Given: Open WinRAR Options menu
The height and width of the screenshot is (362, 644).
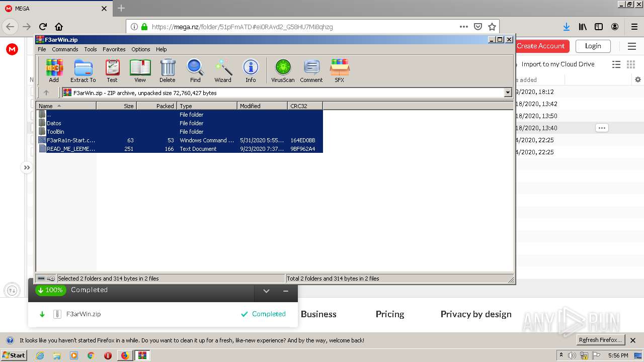Looking at the screenshot, I should [x=141, y=49].
